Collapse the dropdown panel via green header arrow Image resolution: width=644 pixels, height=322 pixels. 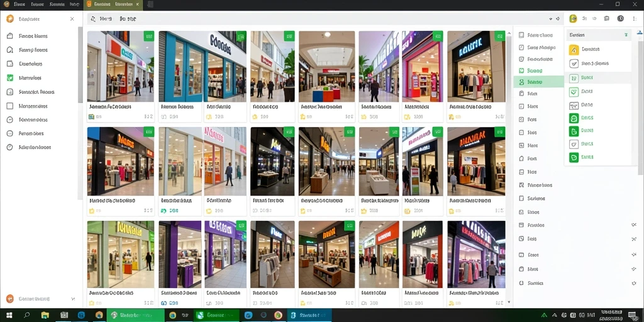point(626,35)
